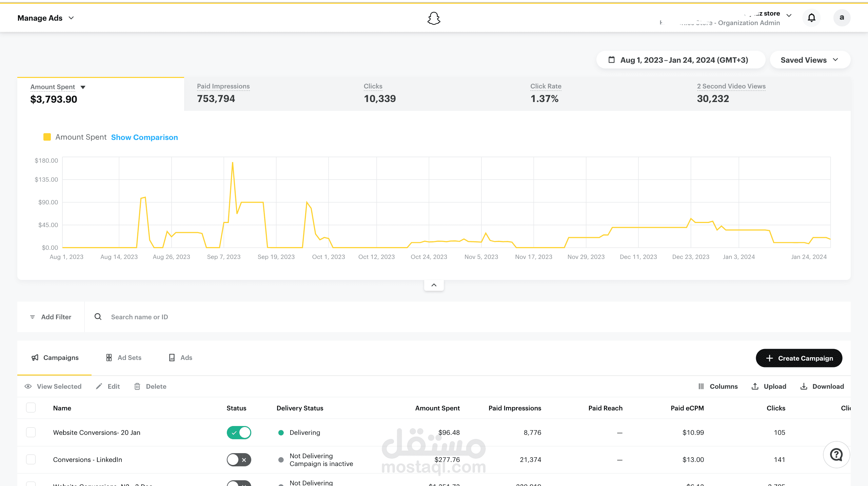
Task: Expand the Manage Ads menu
Action: click(45, 18)
